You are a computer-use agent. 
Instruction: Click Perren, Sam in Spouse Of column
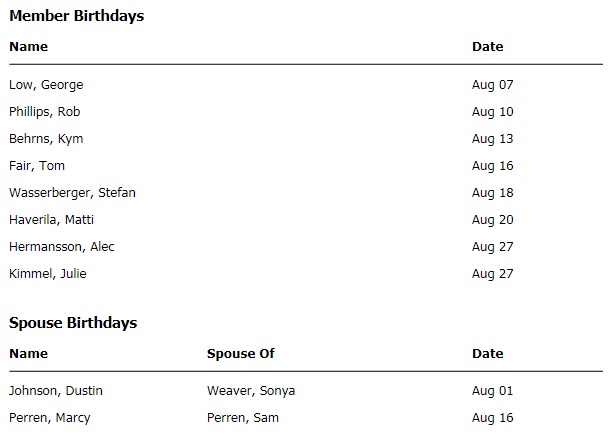tap(243, 418)
